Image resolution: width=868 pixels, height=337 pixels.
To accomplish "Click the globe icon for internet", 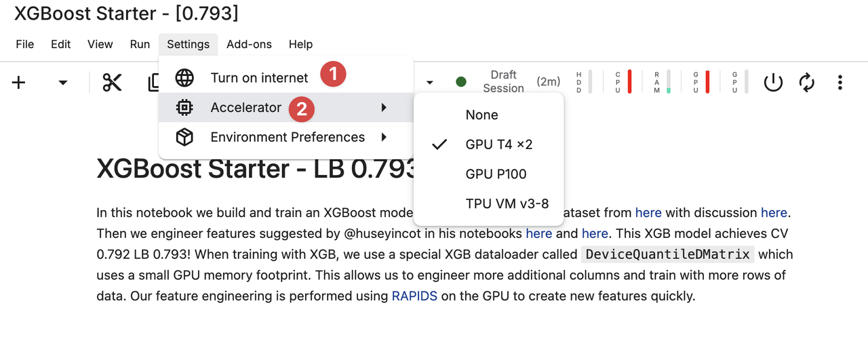I will 184,78.
